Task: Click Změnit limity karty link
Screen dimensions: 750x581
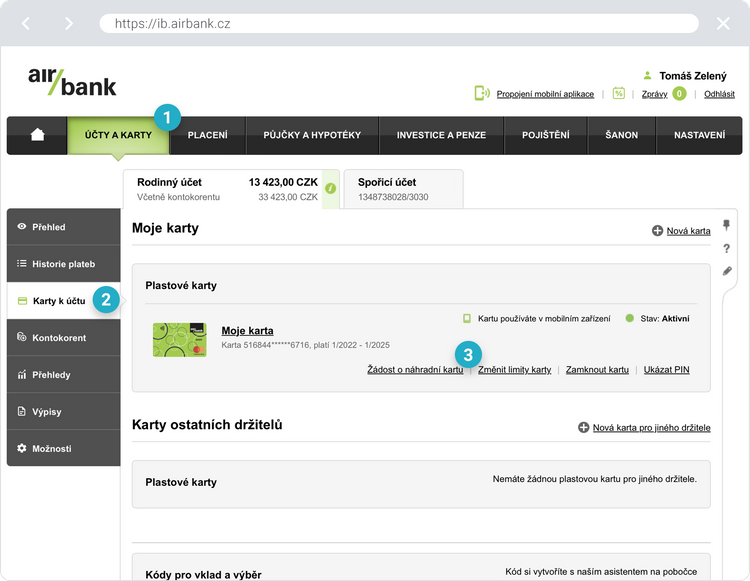Action: (514, 370)
